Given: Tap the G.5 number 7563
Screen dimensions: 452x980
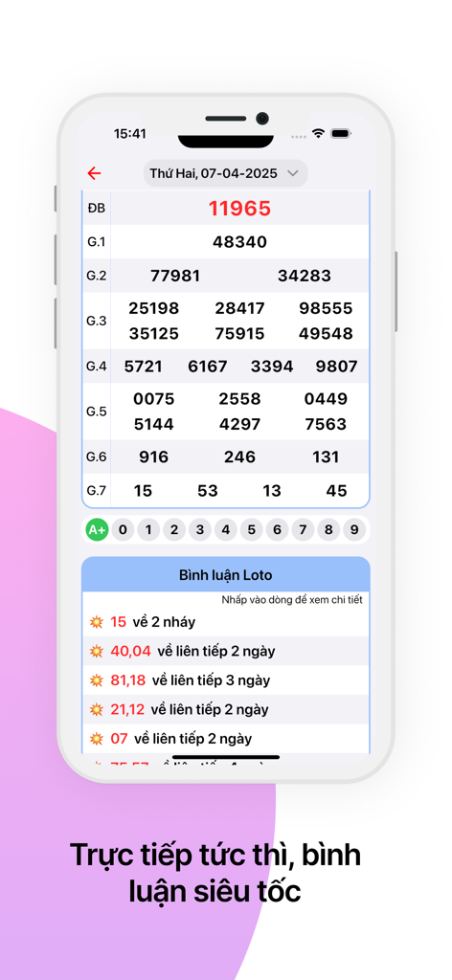Looking at the screenshot, I should click(326, 424).
